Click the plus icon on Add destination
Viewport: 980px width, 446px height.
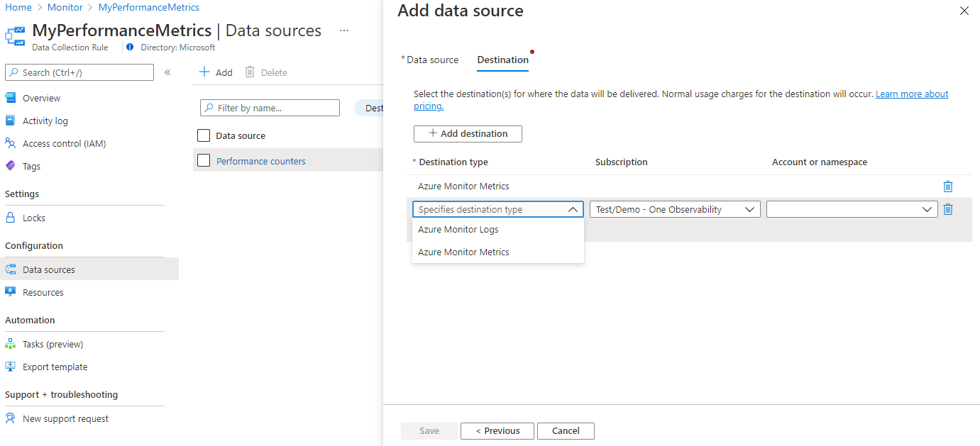432,133
